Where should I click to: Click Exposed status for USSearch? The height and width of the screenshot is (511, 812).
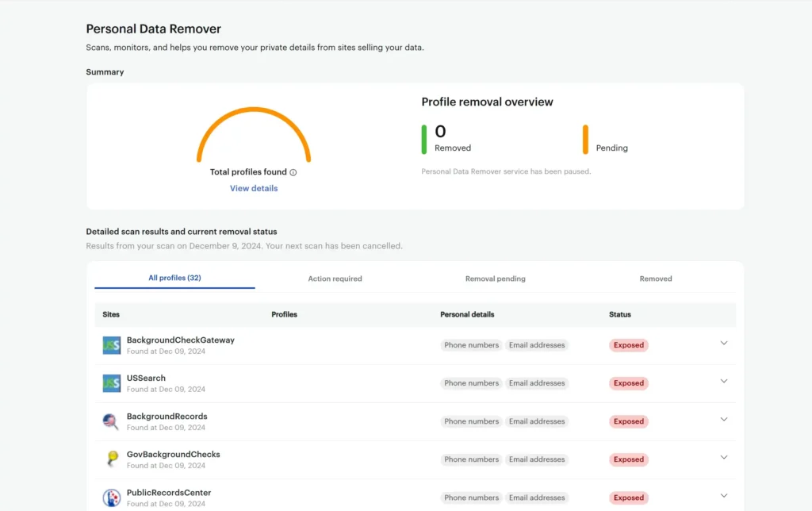tap(629, 383)
